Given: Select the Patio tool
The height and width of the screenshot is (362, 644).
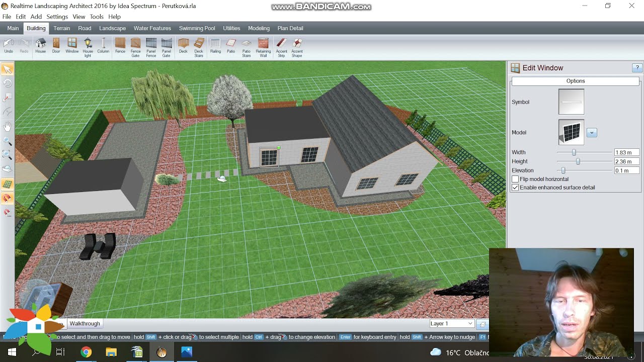Looking at the screenshot, I should click(x=231, y=46).
